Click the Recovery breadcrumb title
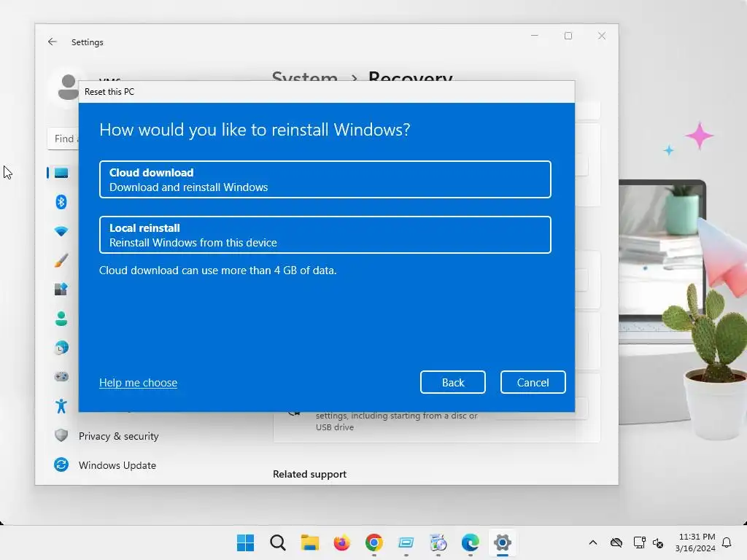747x560 pixels. click(410, 76)
